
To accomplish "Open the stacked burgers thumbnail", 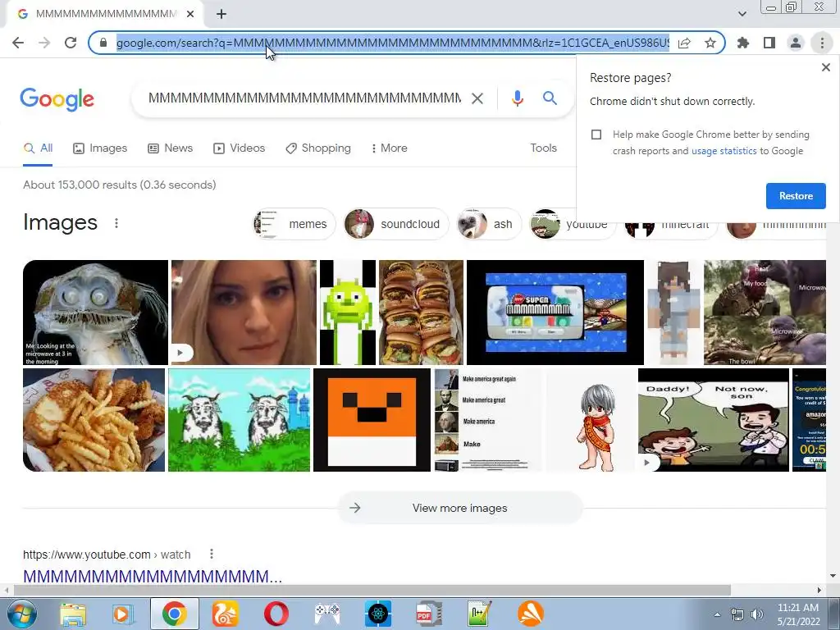I will coord(421,313).
